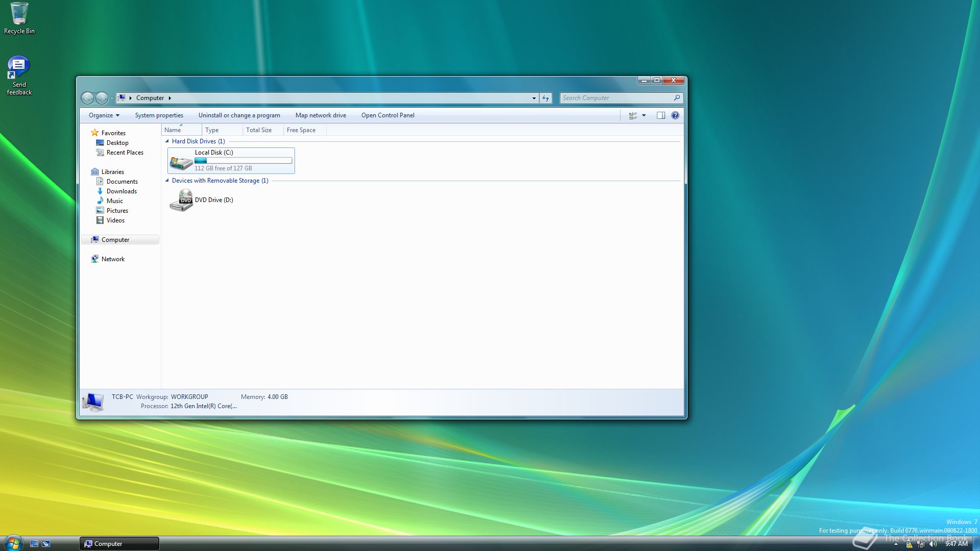Viewport: 980px width, 551px height.
Task: Sort by the Free Space column header
Action: coord(305,130)
